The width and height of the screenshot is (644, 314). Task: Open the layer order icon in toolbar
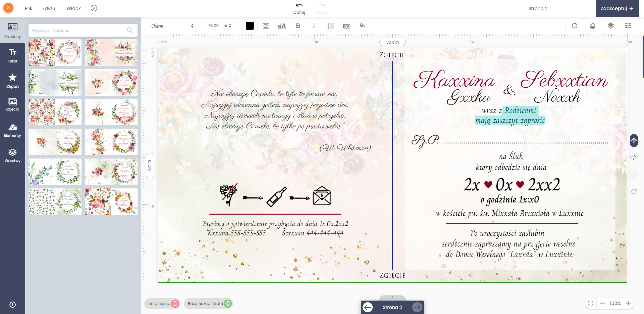(x=611, y=26)
